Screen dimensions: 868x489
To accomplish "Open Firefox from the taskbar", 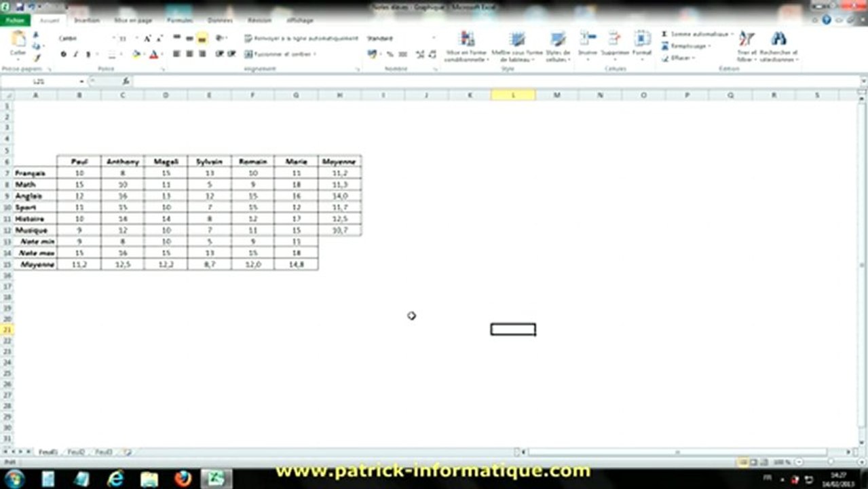I will (x=183, y=479).
